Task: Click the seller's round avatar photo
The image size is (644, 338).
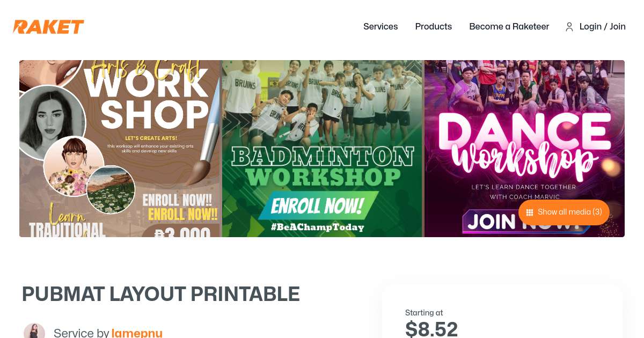Action: (x=34, y=332)
